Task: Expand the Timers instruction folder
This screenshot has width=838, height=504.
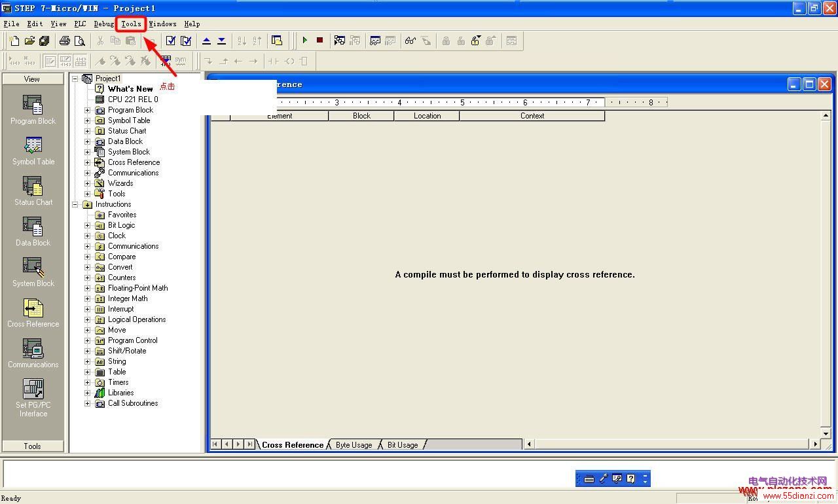Action: (87, 382)
